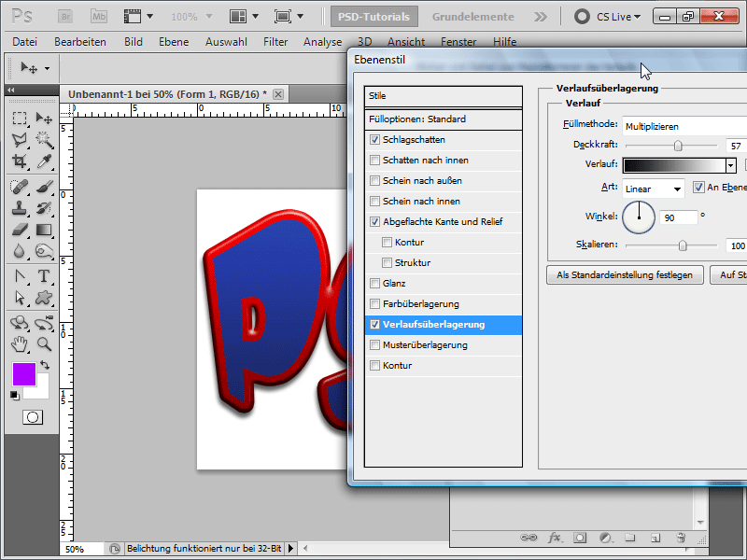Open the status bar info arrow
This screenshot has height=560, width=747.
[x=290, y=549]
